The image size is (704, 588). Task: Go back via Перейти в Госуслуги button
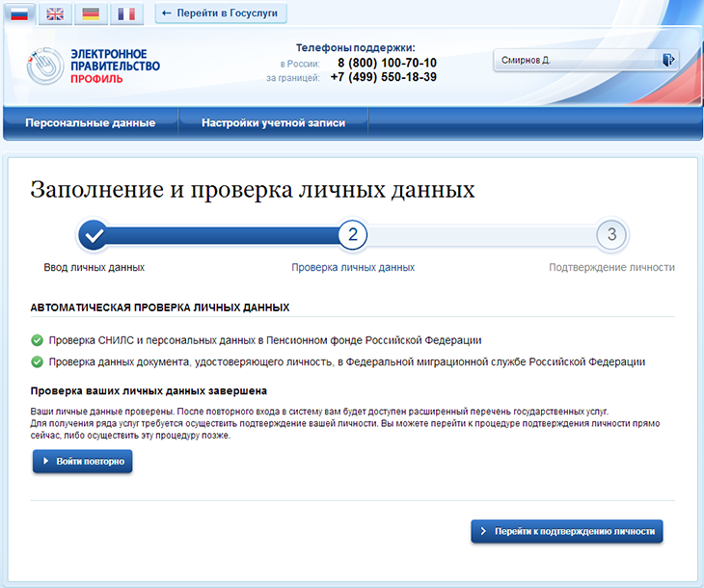pyautogui.click(x=221, y=13)
